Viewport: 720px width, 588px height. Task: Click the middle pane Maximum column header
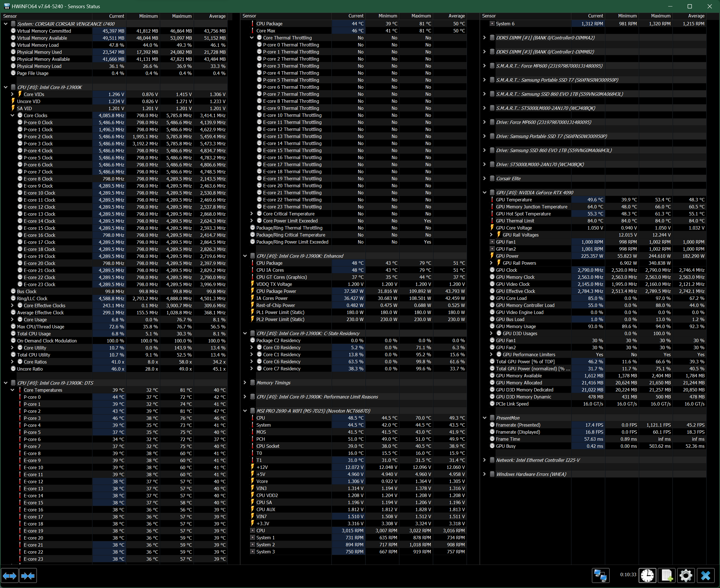click(x=416, y=16)
